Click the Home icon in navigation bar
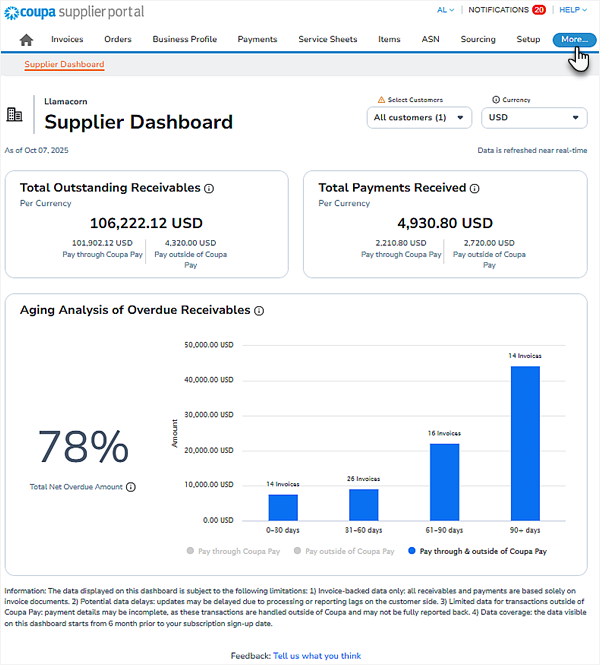 (x=26, y=40)
